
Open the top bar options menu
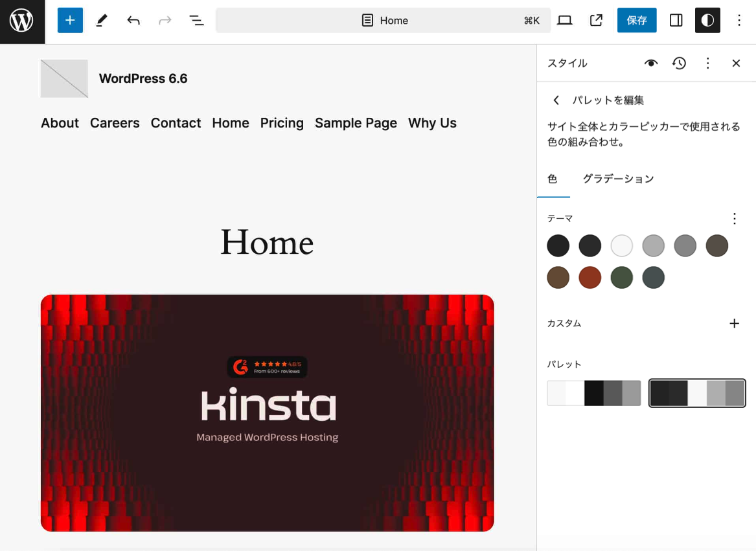pos(739,20)
